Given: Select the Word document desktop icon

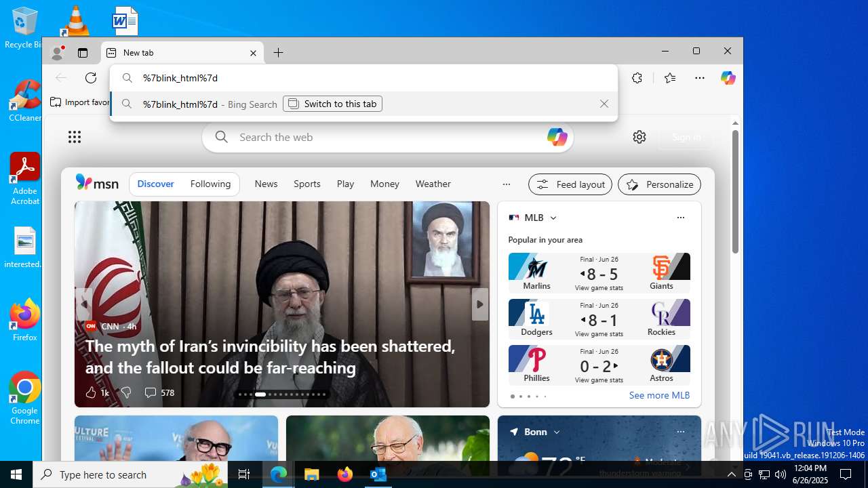Looking at the screenshot, I should (125, 20).
